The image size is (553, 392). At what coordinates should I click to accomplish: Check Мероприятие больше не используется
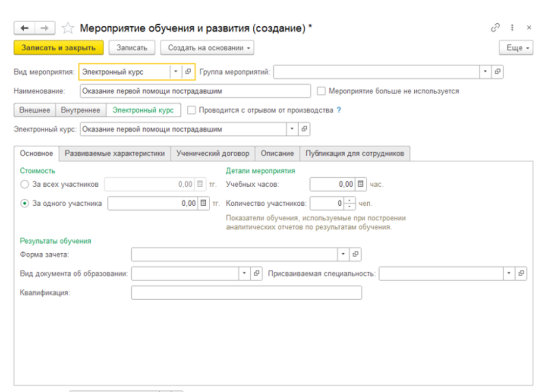pos(322,91)
